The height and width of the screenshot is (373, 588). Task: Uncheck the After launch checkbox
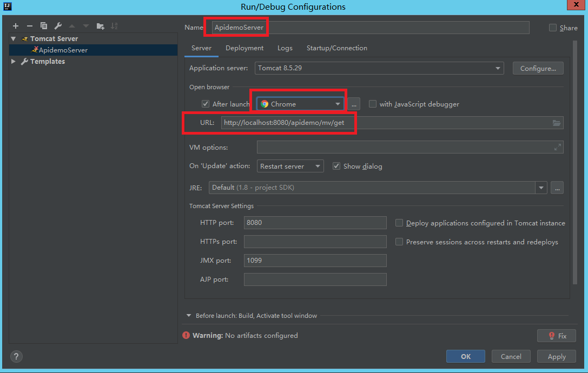[206, 104]
